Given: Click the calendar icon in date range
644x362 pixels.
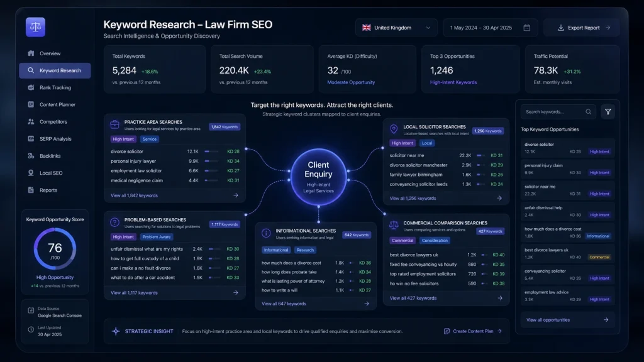Looking at the screenshot, I should [x=526, y=28].
